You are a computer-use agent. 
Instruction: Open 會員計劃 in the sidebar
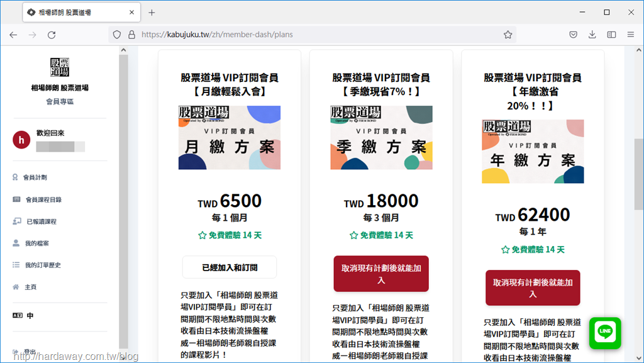(35, 177)
